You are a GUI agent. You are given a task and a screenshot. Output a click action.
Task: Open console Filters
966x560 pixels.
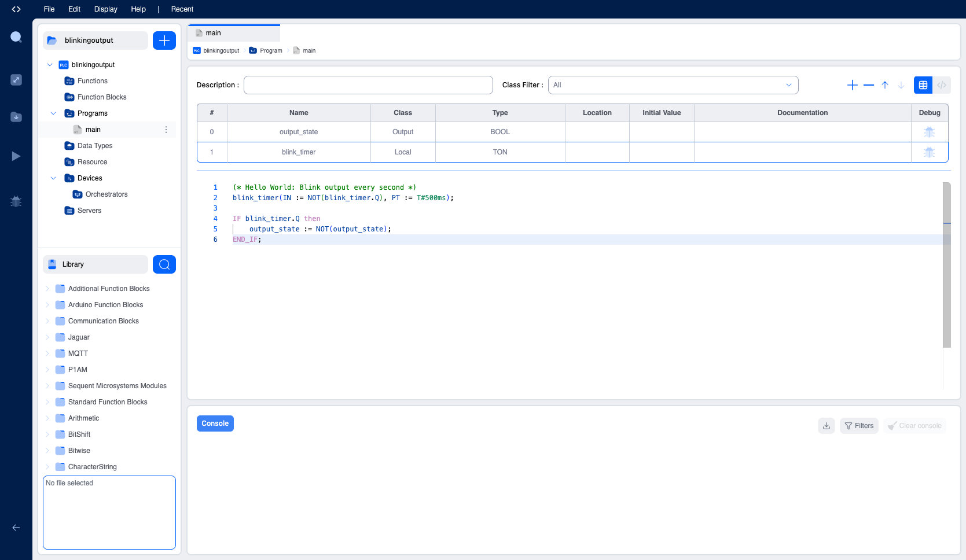pyautogui.click(x=859, y=426)
